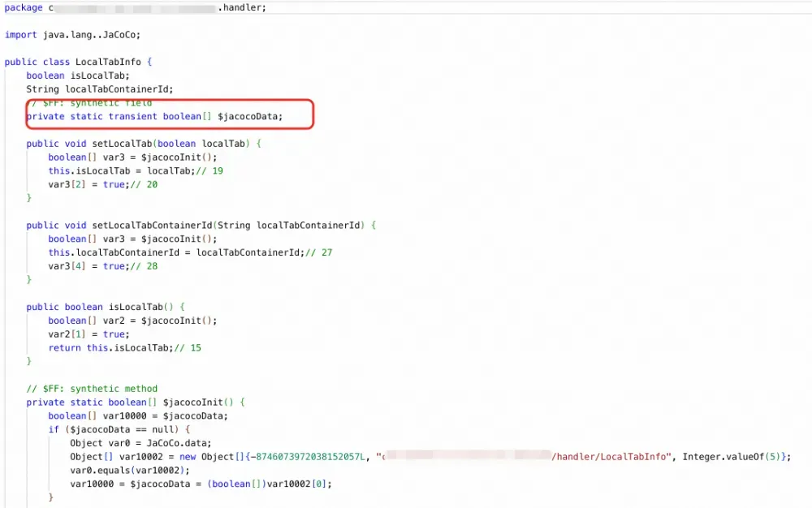Select the 'String localTabContainerId;' field line
This screenshot has height=508, width=812.
pyautogui.click(x=100, y=89)
